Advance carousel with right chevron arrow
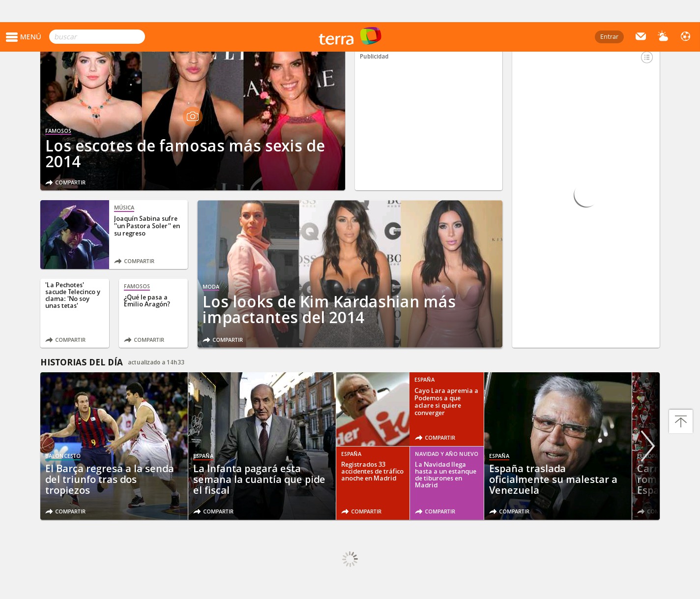This screenshot has width=700, height=599. tap(647, 446)
